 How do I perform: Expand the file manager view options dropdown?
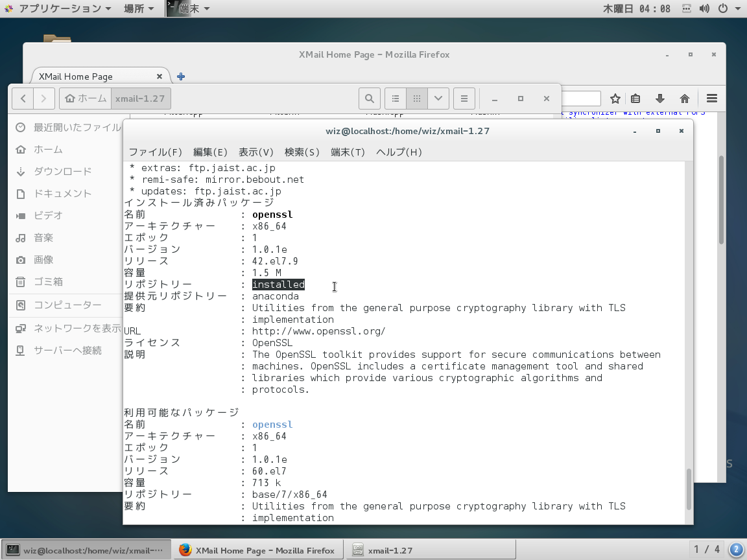pyautogui.click(x=438, y=99)
